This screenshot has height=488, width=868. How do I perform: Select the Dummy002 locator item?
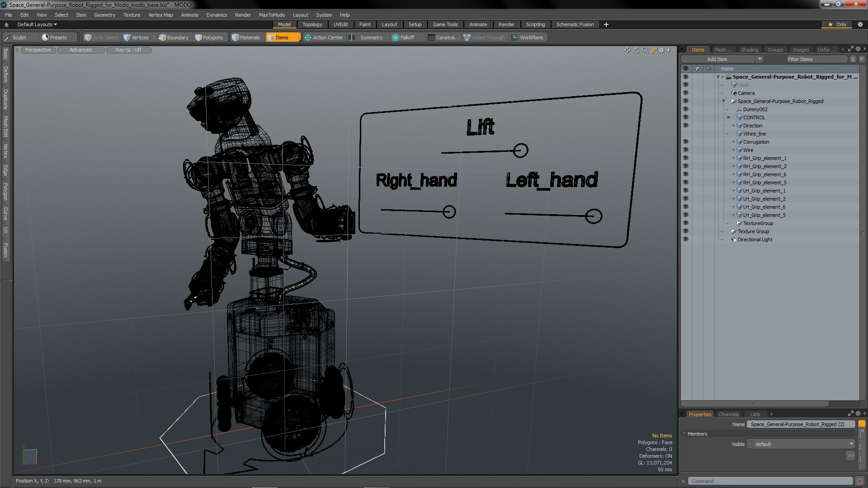755,109
